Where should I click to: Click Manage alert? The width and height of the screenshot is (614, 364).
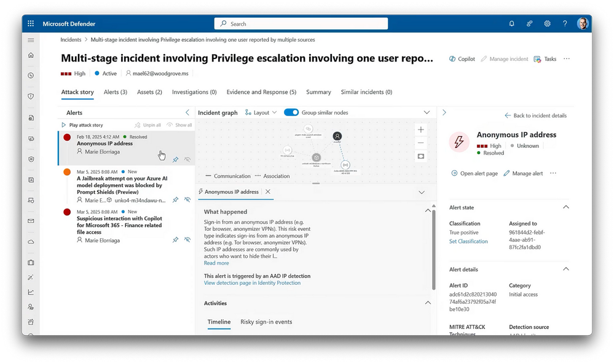click(523, 173)
